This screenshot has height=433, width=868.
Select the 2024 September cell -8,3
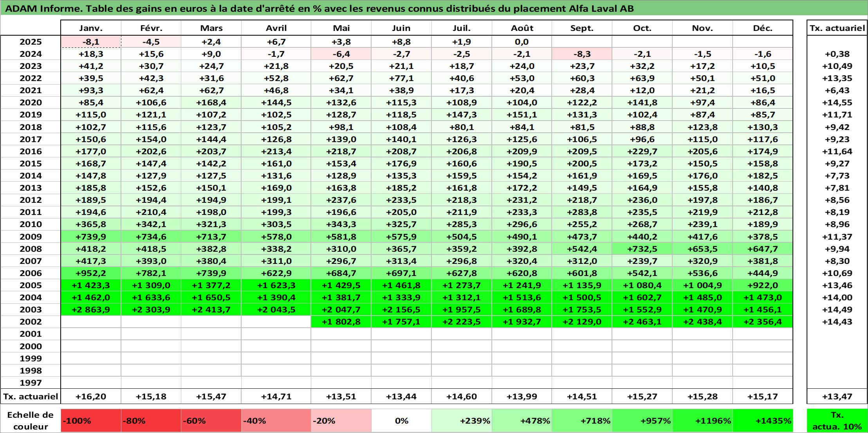(582, 54)
